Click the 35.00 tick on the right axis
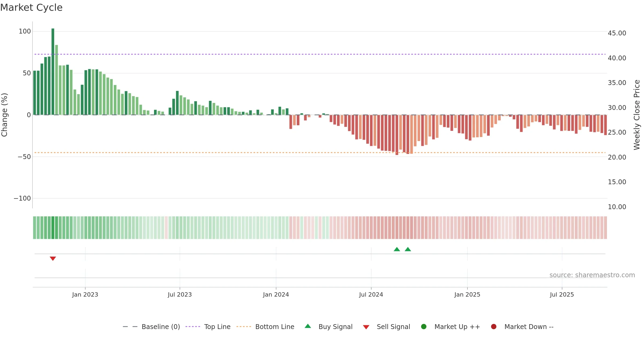Viewport: 644px width, 362px height. click(x=617, y=83)
